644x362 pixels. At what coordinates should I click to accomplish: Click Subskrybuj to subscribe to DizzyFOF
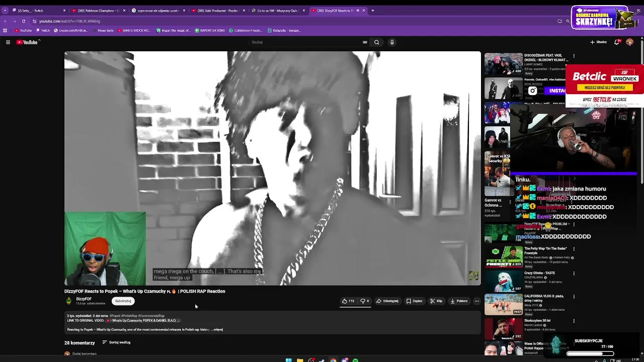click(123, 301)
